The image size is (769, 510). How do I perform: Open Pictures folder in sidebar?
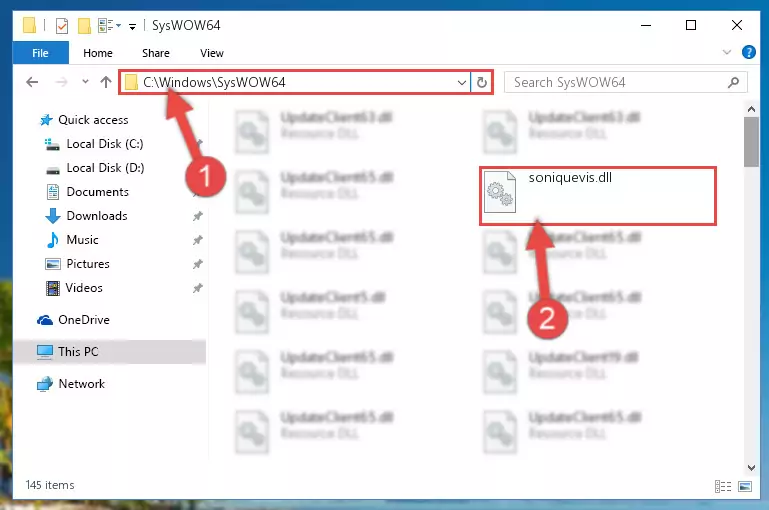pos(88,264)
